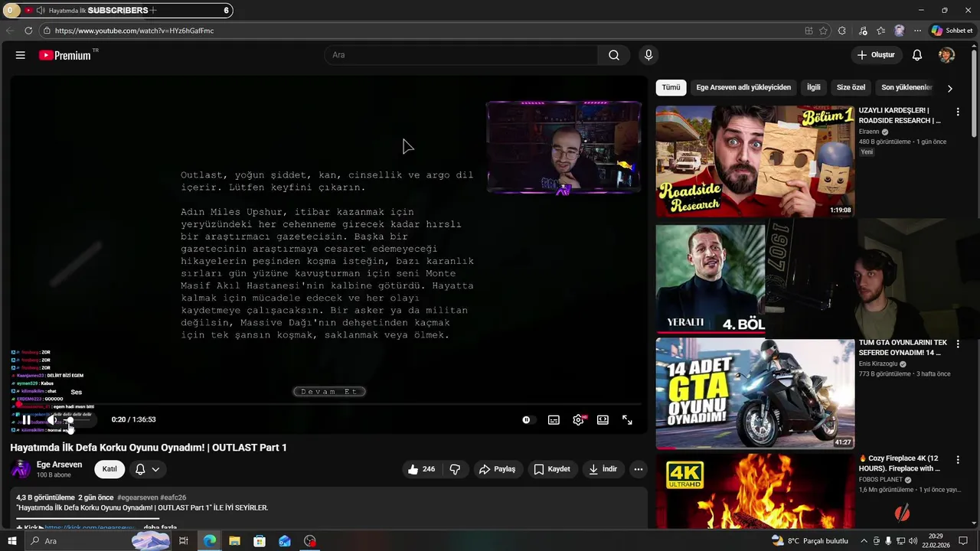
Task: Open the Ege Arseven channel name link
Action: [x=59, y=465]
